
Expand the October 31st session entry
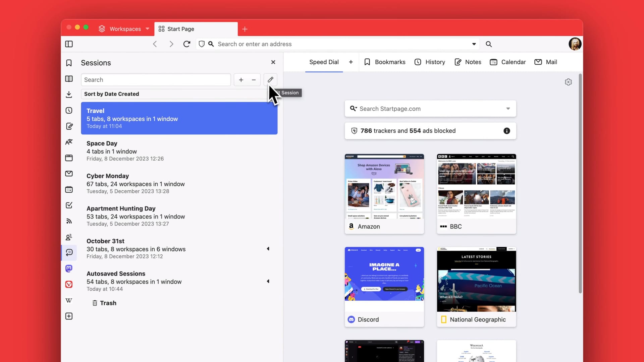point(268,248)
